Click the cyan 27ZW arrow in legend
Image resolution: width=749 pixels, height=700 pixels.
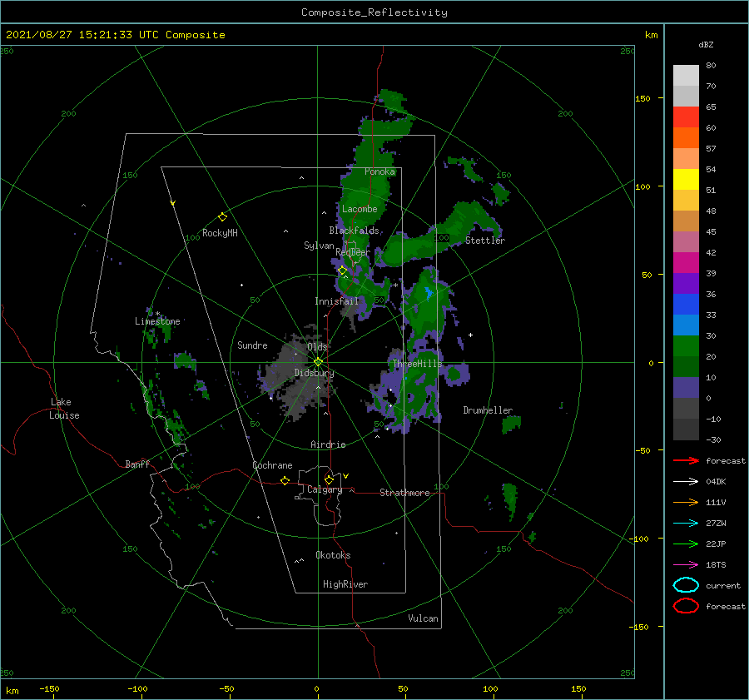686,524
